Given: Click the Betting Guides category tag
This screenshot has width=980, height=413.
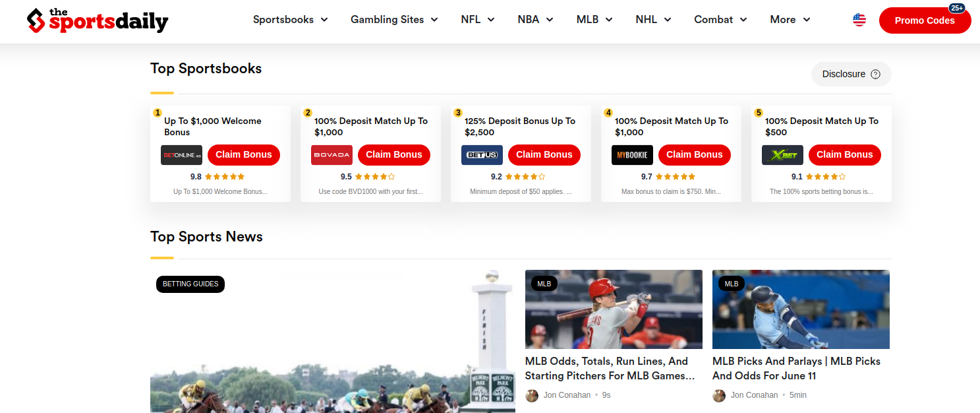Looking at the screenshot, I should (190, 284).
